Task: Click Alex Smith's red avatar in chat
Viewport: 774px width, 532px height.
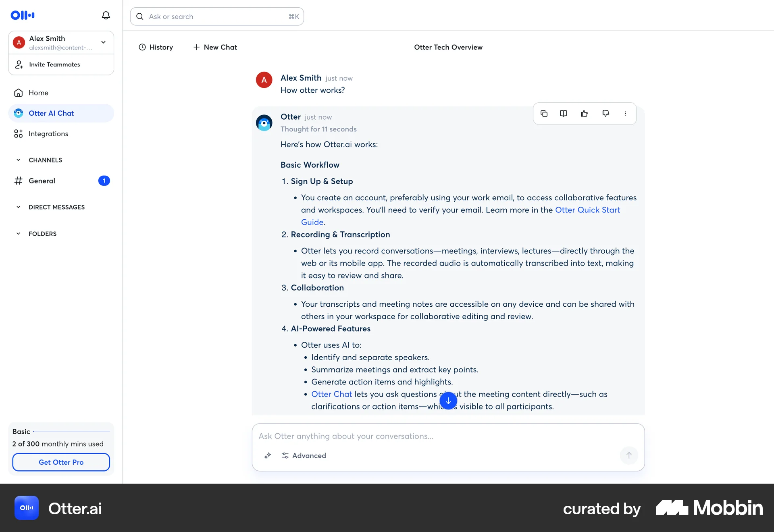Action: [264, 80]
